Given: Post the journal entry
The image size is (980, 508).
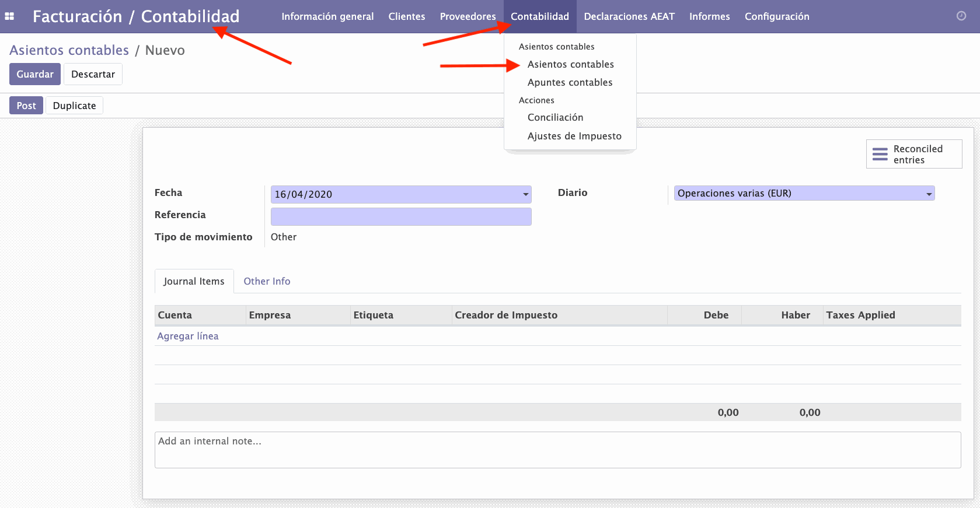Looking at the screenshot, I should coord(26,106).
